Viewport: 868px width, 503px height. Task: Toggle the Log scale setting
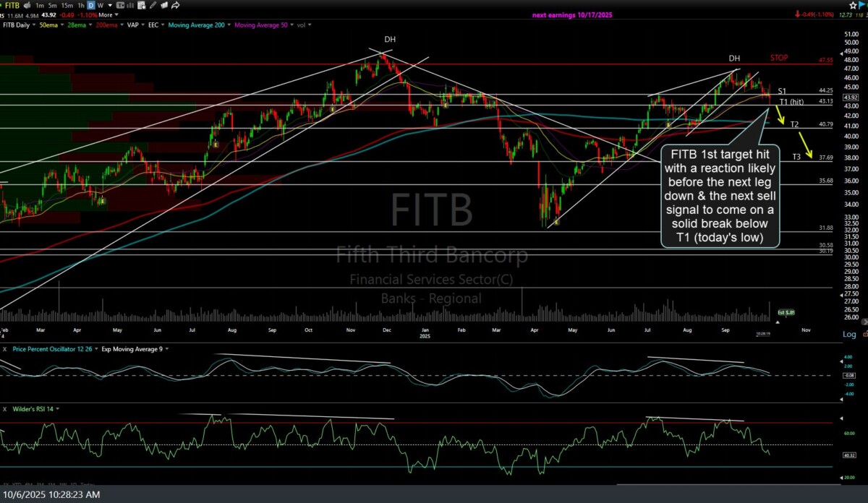[x=849, y=334]
